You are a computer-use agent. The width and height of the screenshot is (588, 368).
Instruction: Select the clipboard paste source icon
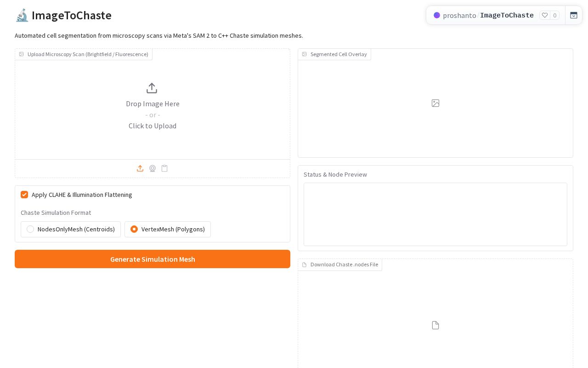tap(164, 168)
